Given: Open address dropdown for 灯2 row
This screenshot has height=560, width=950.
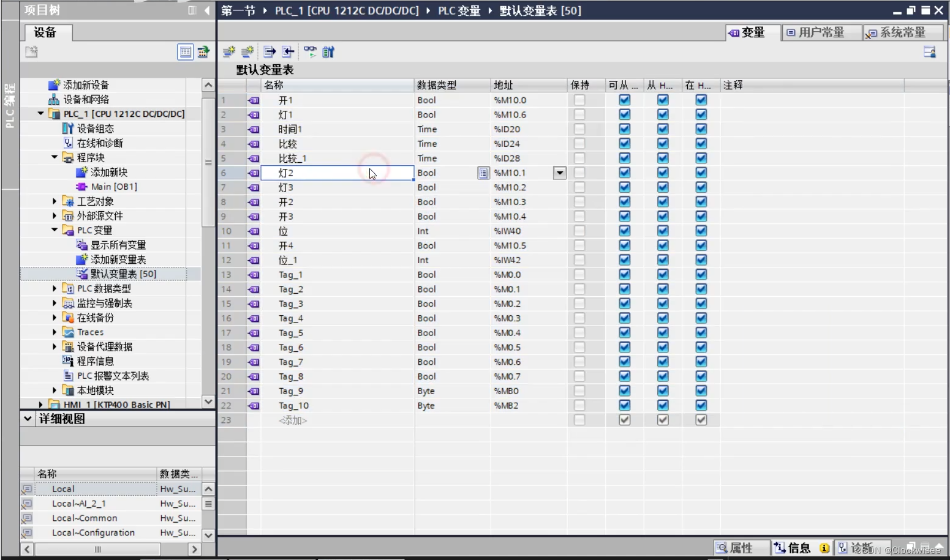Looking at the screenshot, I should coord(560,173).
